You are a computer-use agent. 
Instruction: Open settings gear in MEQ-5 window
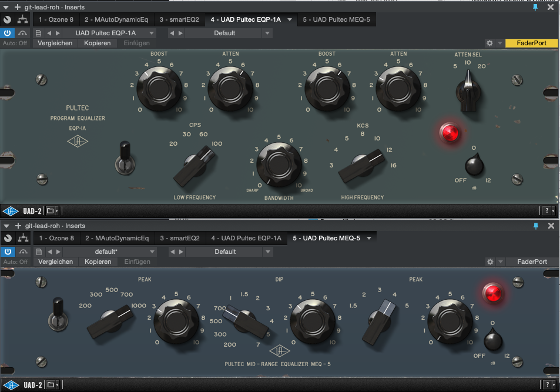(490, 262)
